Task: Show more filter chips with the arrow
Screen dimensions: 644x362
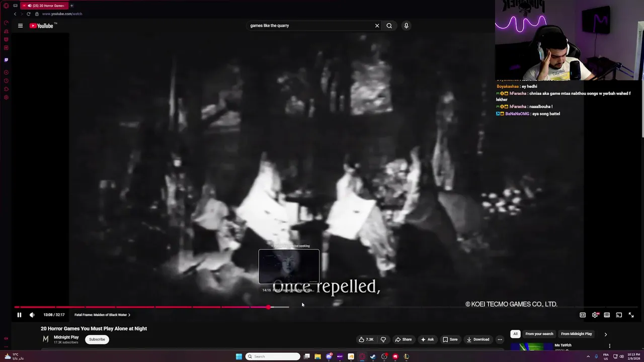Action: coord(605,334)
